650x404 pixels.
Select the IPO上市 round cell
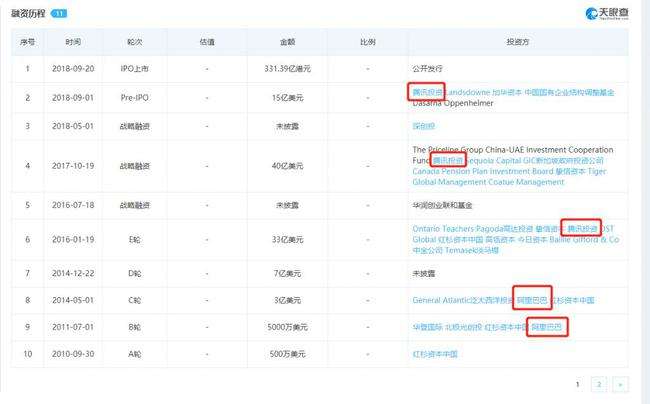coord(135,68)
